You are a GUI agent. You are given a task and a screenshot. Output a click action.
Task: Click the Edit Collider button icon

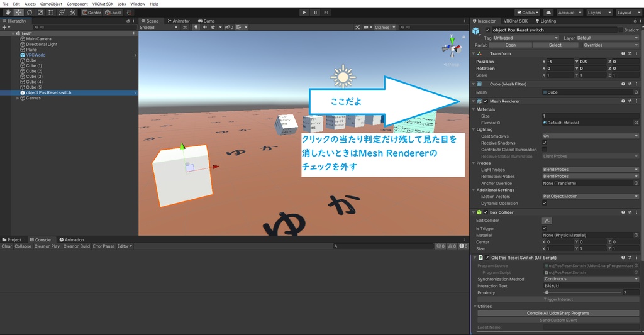pos(547,221)
